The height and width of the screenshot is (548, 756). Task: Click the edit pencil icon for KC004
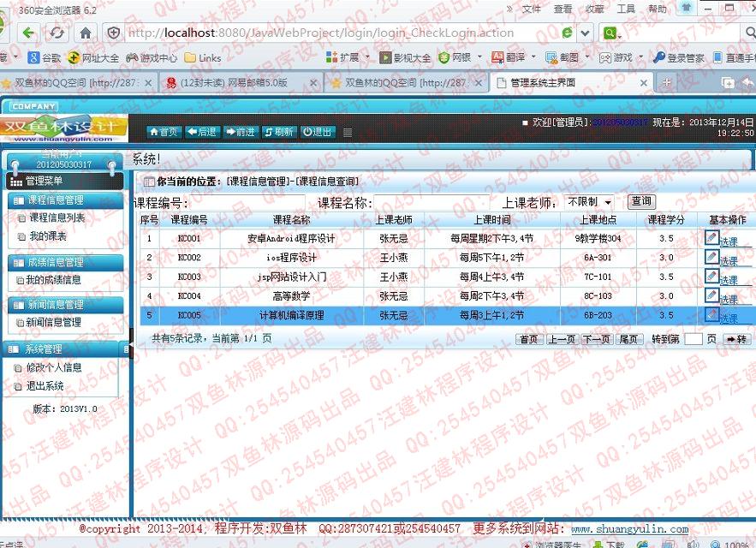tap(711, 295)
